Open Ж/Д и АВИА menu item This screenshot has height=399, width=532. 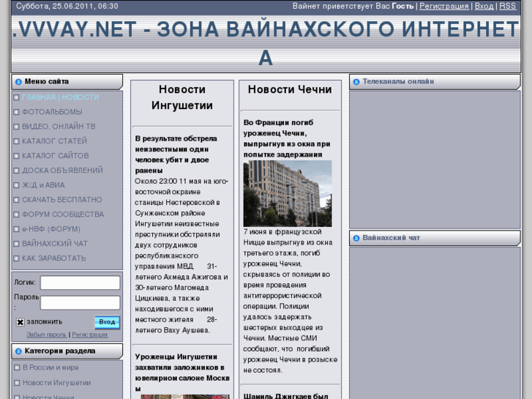(x=43, y=185)
